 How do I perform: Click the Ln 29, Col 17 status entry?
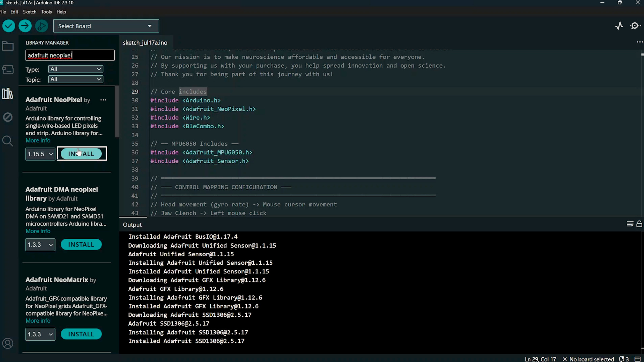[540, 359]
